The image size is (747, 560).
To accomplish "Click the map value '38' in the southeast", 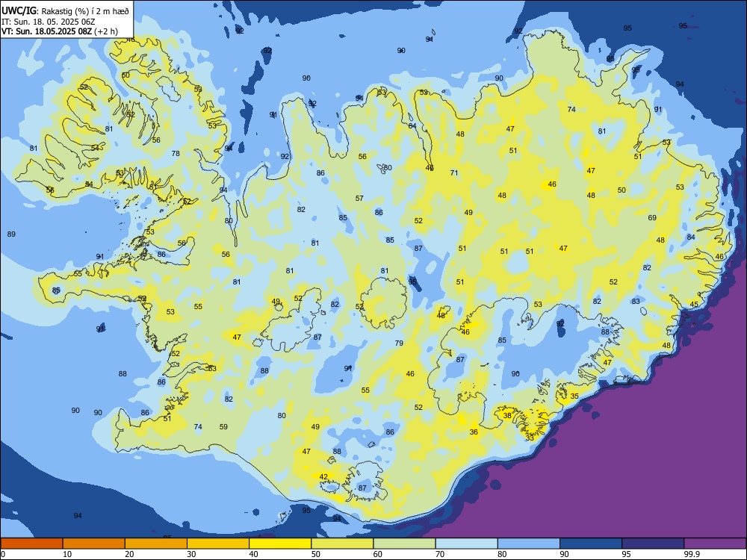I will [x=507, y=415].
